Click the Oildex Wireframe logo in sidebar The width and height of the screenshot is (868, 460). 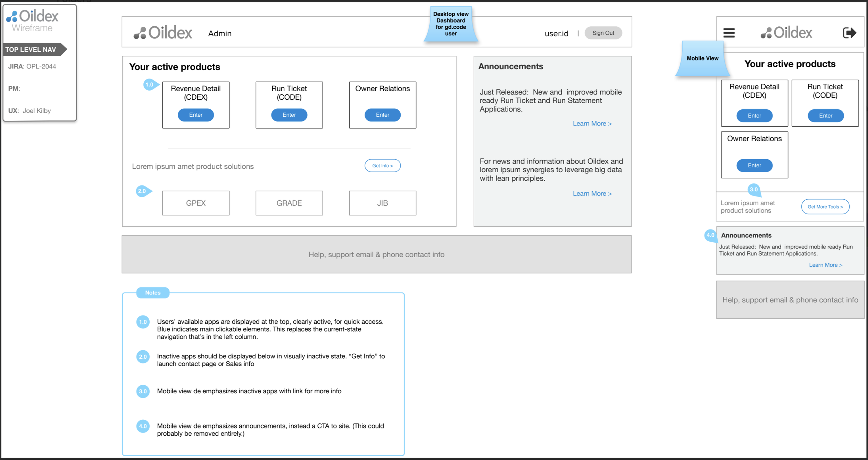(32, 21)
